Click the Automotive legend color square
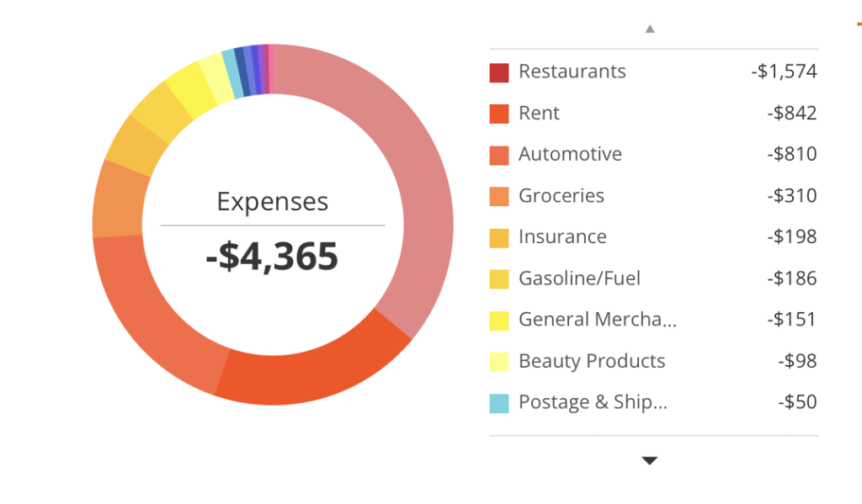862x504 pixels. point(499,155)
